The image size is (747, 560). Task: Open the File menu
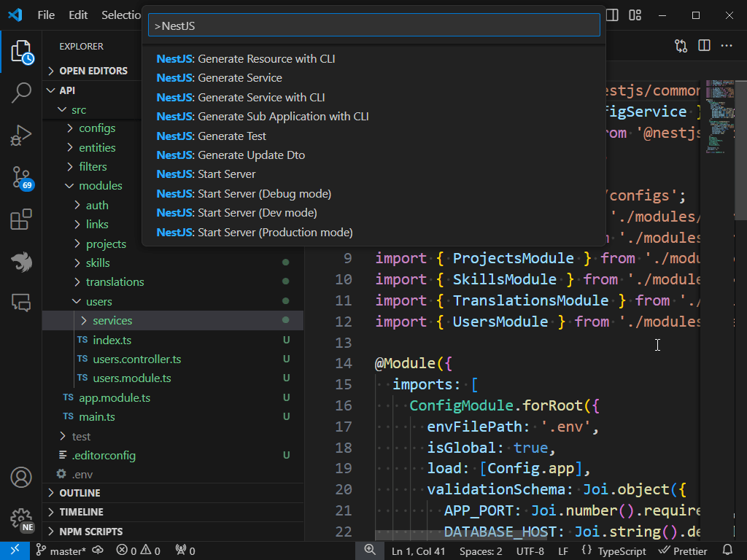point(46,15)
